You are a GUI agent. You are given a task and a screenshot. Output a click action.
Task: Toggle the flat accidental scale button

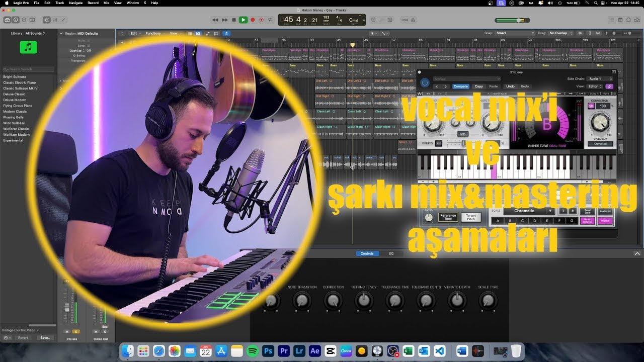(562, 211)
